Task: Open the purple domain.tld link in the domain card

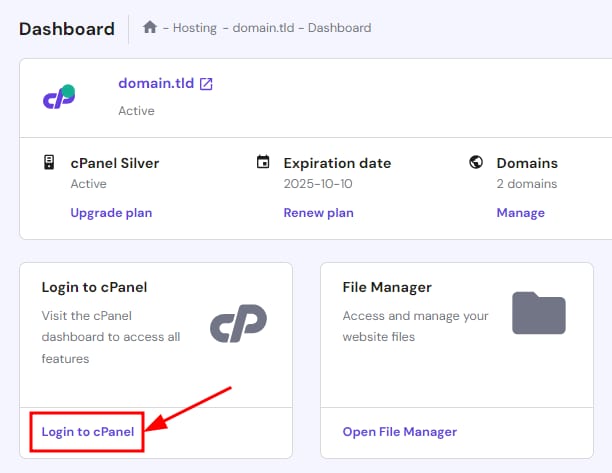Action: [155, 84]
